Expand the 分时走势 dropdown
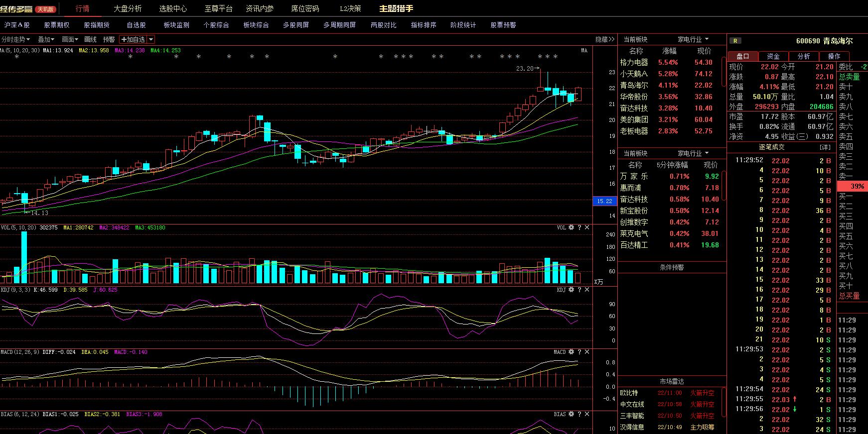868x434 pixels. tap(15, 39)
